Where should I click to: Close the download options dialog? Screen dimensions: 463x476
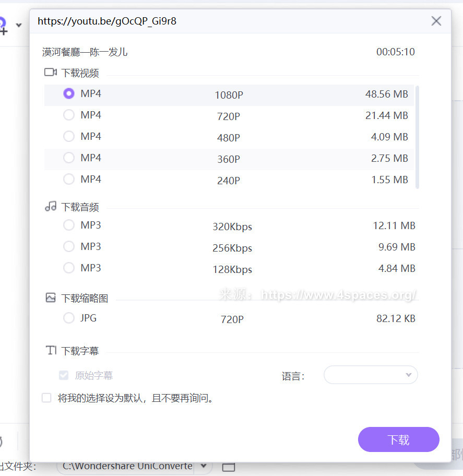point(436,21)
